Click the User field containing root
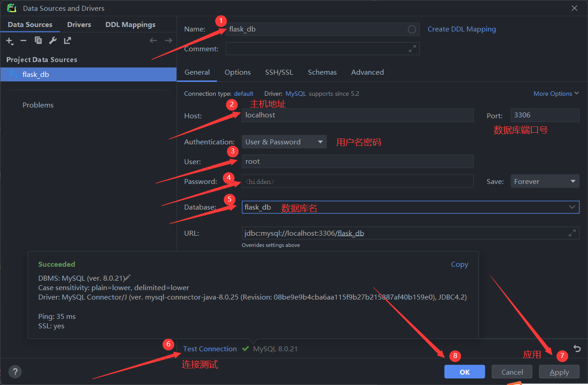The width and height of the screenshot is (588, 385). click(357, 161)
